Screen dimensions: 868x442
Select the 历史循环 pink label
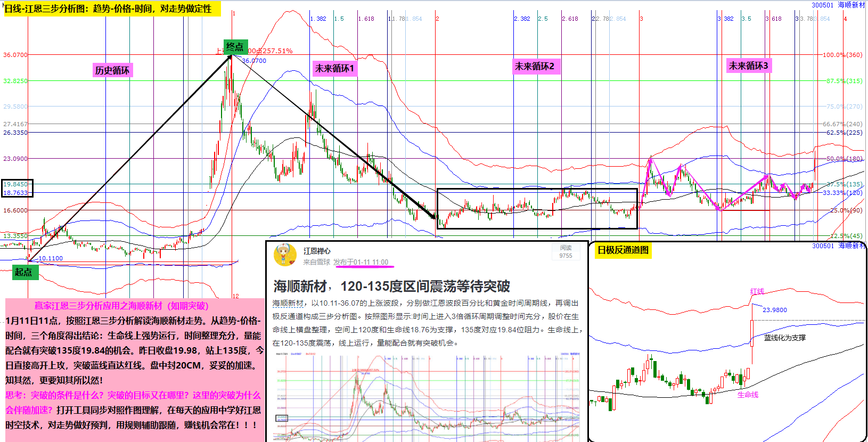coord(112,70)
